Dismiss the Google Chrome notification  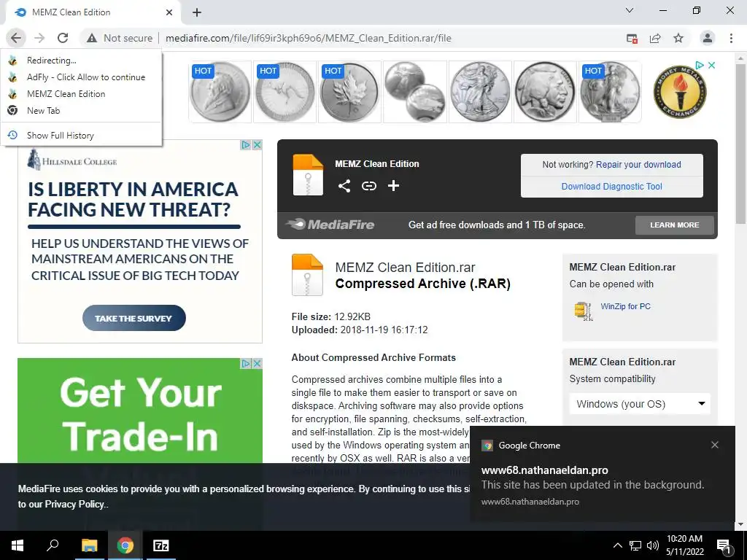coord(715,445)
